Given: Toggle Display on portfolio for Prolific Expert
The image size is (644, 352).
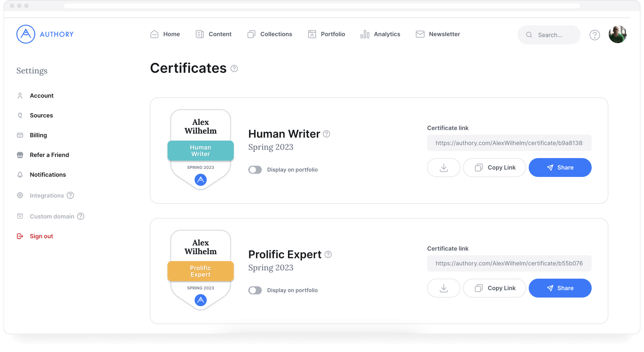Looking at the screenshot, I should point(255,290).
